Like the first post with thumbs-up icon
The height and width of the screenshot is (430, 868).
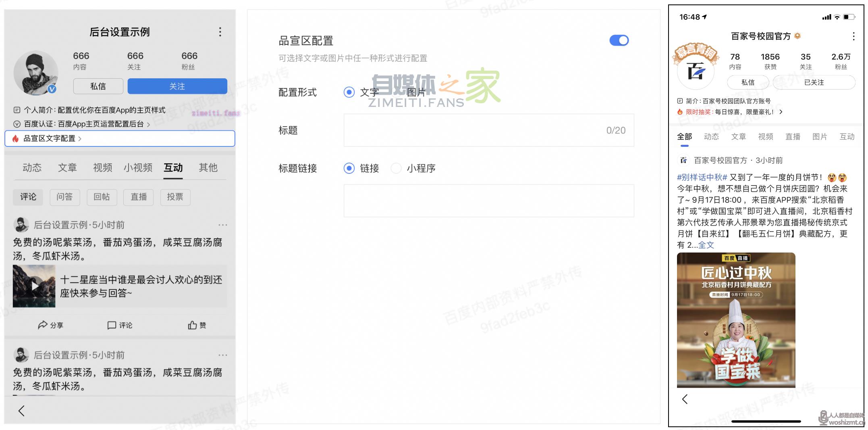click(x=192, y=325)
